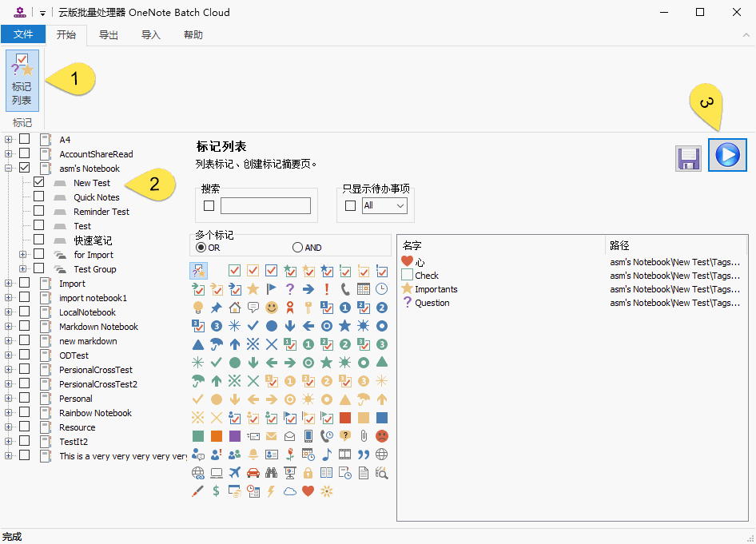The width and height of the screenshot is (756, 544).
Task: Select the film strip tag icon
Action: click(344, 455)
